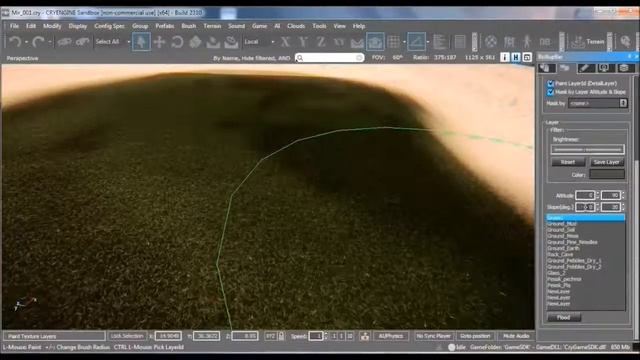The width and height of the screenshot is (640, 360).
Task: Click the round geometry icon after the toolbar grip
Action: 491,42
